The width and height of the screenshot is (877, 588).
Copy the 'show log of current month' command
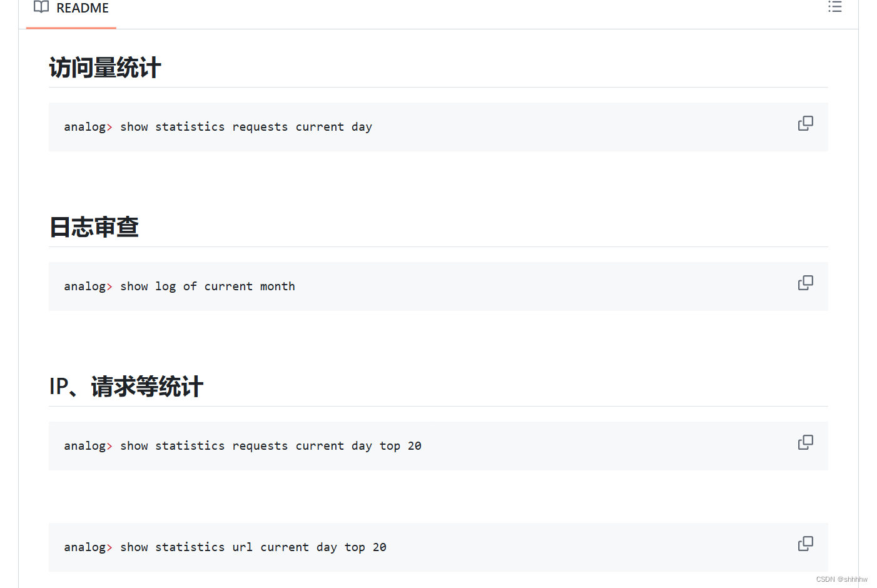(x=805, y=283)
